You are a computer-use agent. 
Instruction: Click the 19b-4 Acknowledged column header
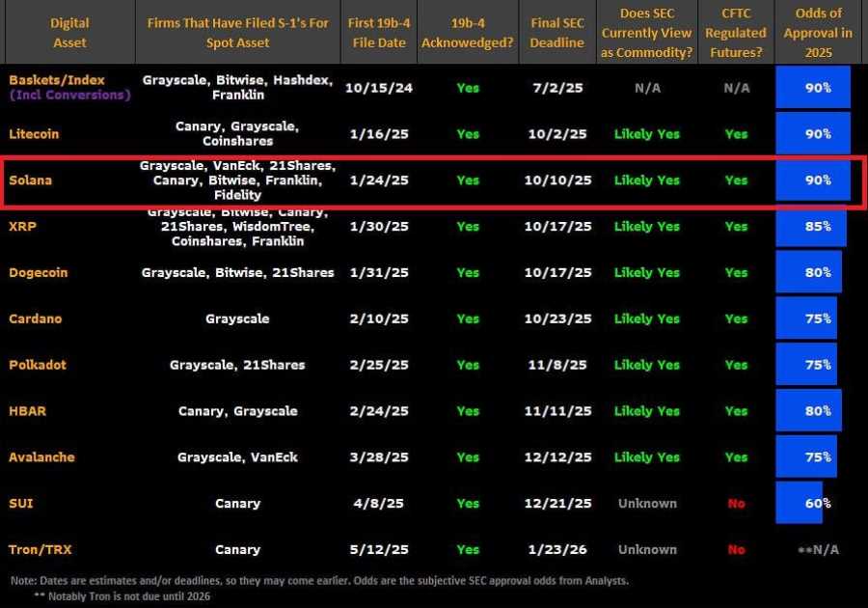click(x=468, y=33)
